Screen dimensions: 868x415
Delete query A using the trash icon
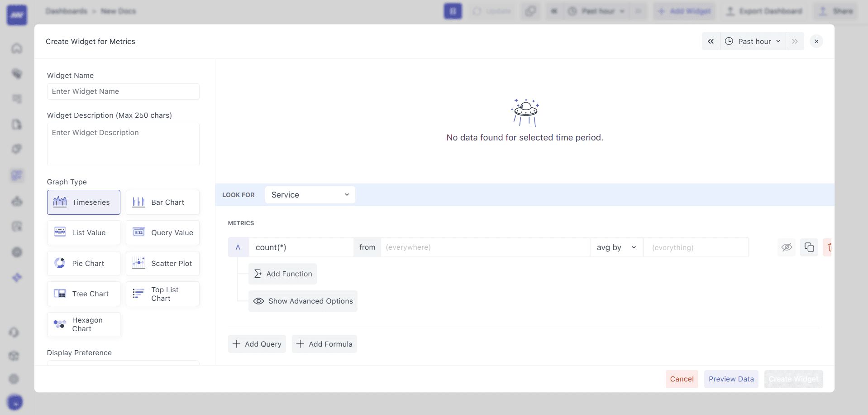coord(830,247)
